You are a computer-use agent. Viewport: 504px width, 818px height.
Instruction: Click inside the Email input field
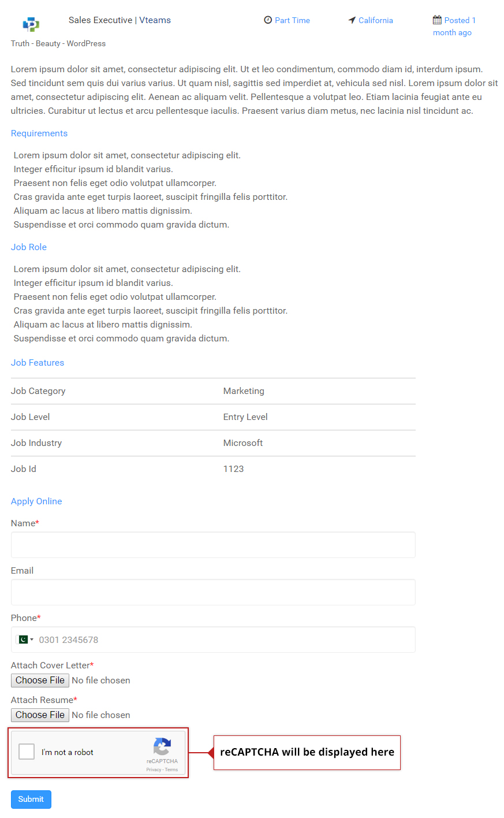coord(213,592)
